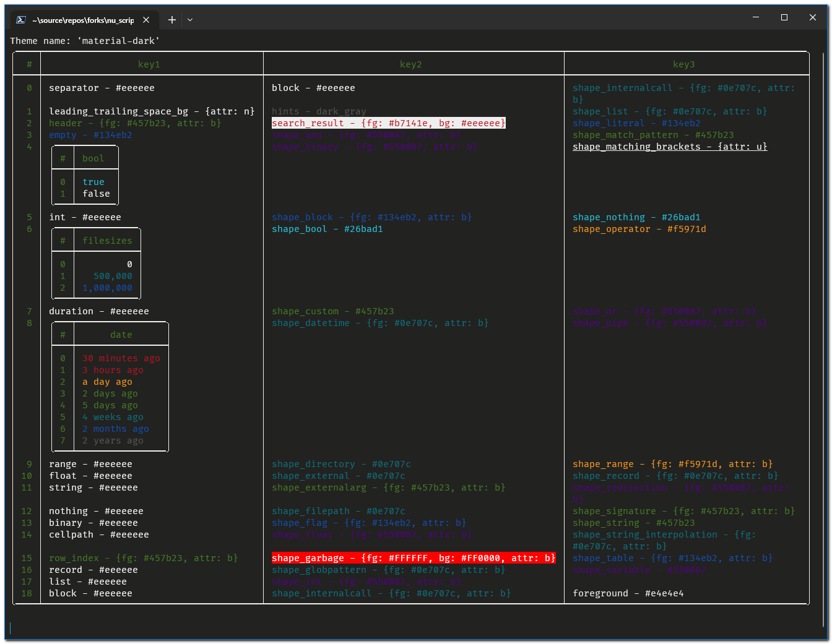Image resolution: width=832 pixels, height=644 pixels.
Task: Click the 'shape_filepath - #0e707c' entry
Action: point(339,511)
